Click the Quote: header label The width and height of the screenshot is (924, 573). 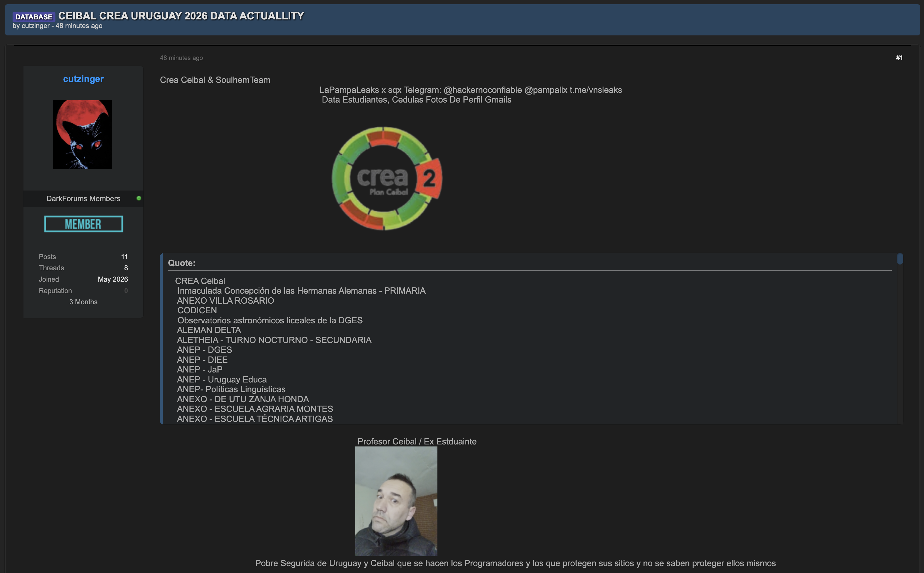pyautogui.click(x=181, y=263)
